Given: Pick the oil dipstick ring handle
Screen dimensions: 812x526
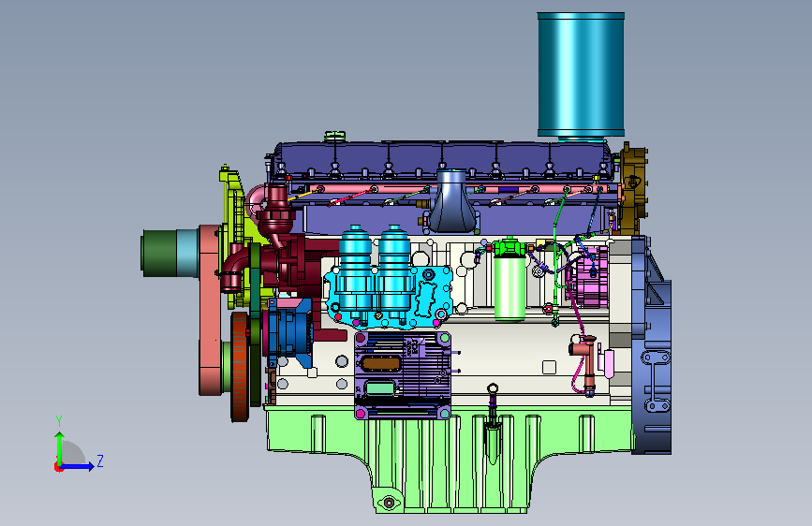Looking at the screenshot, I should pos(493,388).
